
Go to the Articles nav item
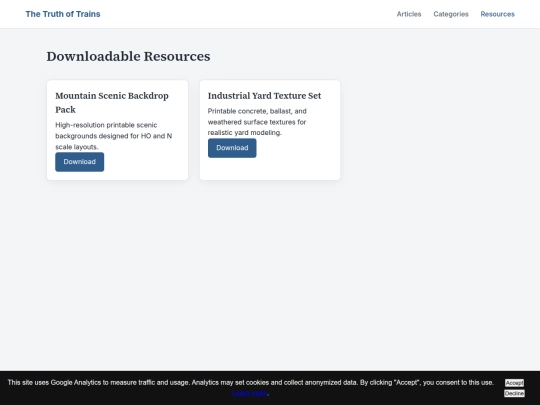pyautogui.click(x=409, y=14)
